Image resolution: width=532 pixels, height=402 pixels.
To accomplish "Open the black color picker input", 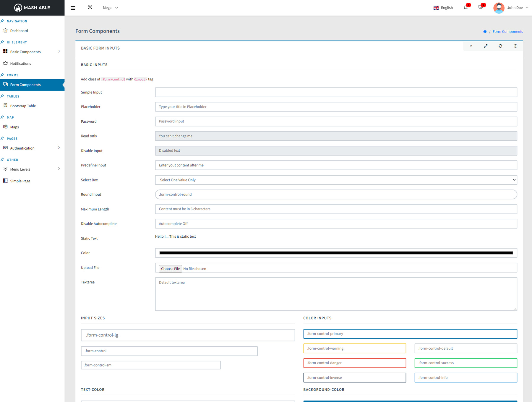I will coord(336,253).
